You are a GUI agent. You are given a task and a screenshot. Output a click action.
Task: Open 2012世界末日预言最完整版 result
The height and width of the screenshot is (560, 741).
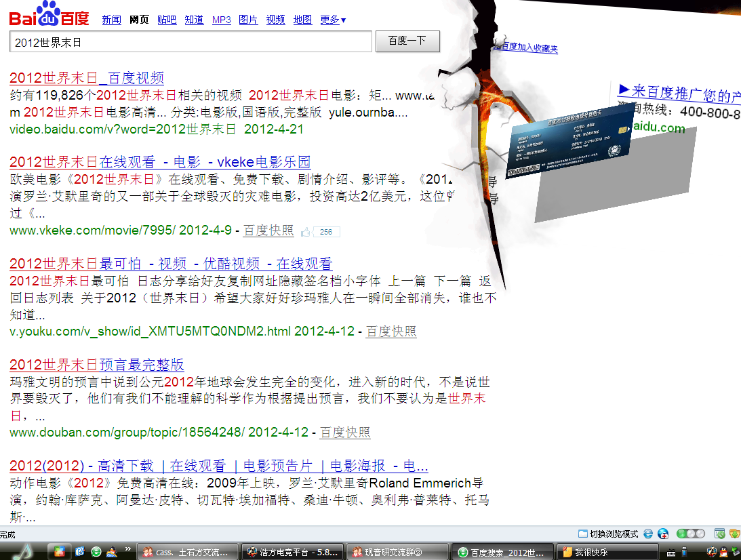coord(96,364)
